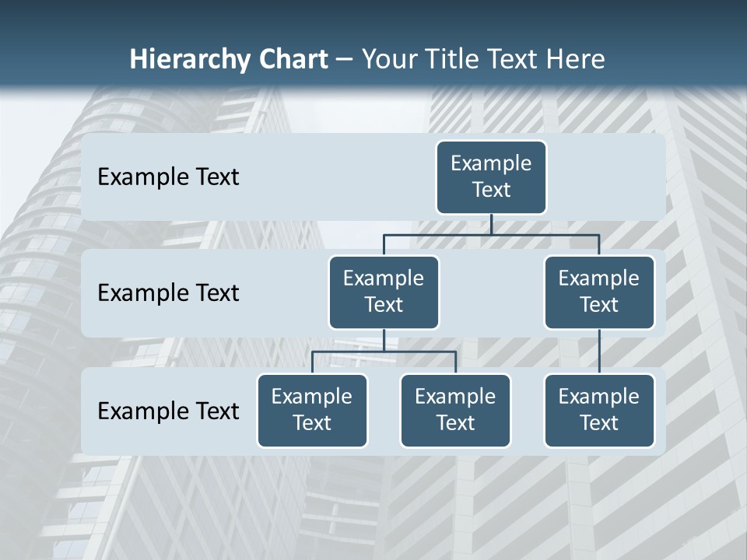Click the 'Example Text' label of first row

click(168, 177)
